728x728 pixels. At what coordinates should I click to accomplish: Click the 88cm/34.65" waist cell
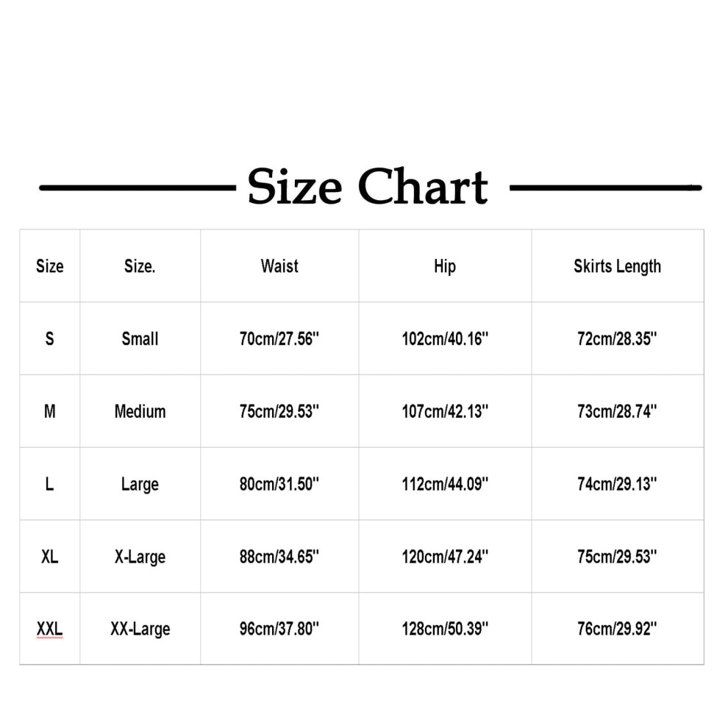coord(279,556)
